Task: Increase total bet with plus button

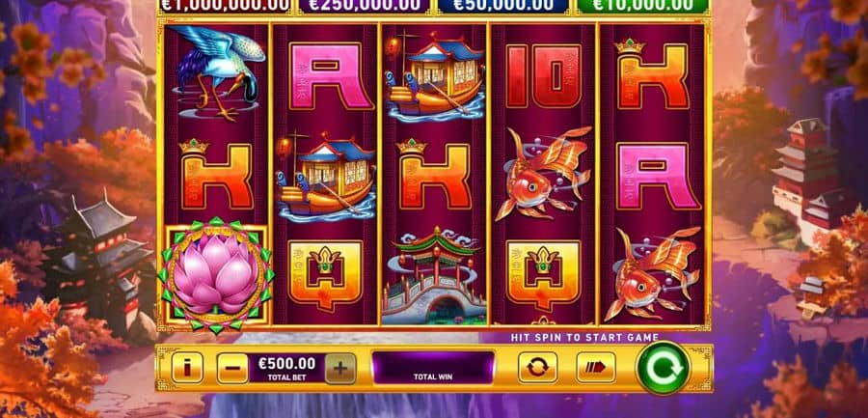Action: [x=340, y=368]
